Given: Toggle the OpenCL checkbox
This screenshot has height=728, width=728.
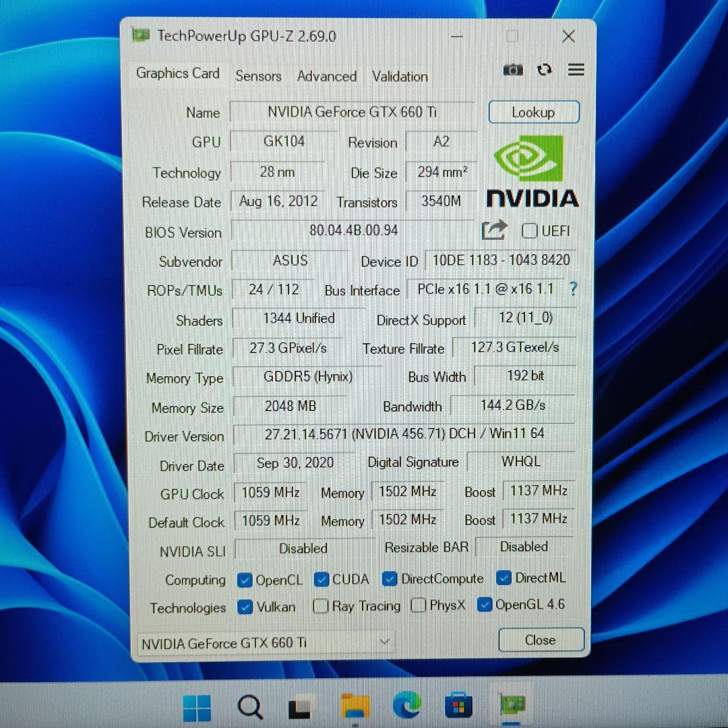Looking at the screenshot, I should [x=245, y=580].
